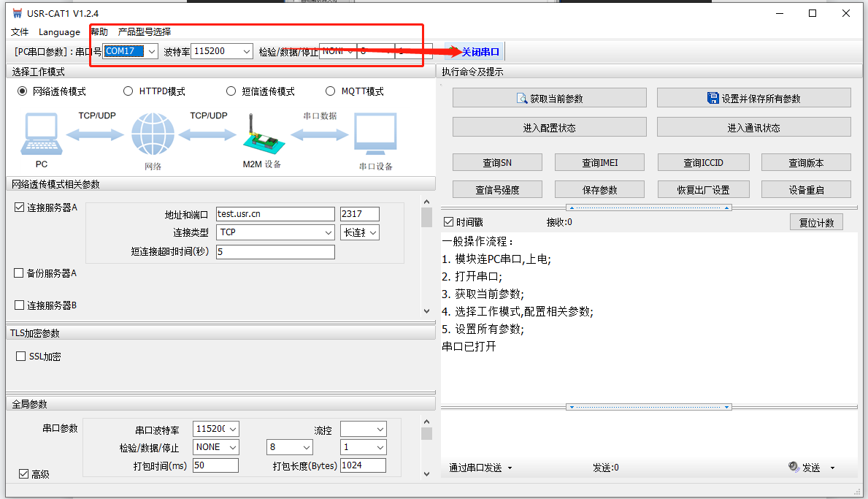
Task: Click the 串口已打开 log line
Action: click(469, 346)
